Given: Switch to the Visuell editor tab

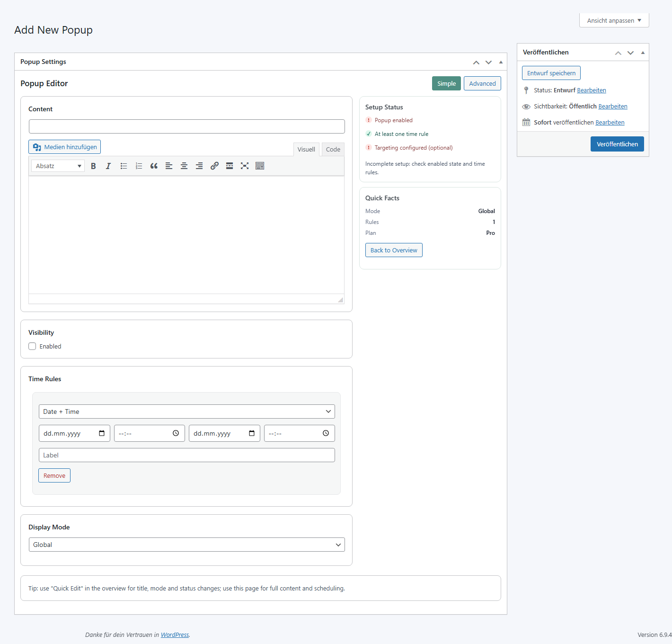Looking at the screenshot, I should click(x=306, y=149).
